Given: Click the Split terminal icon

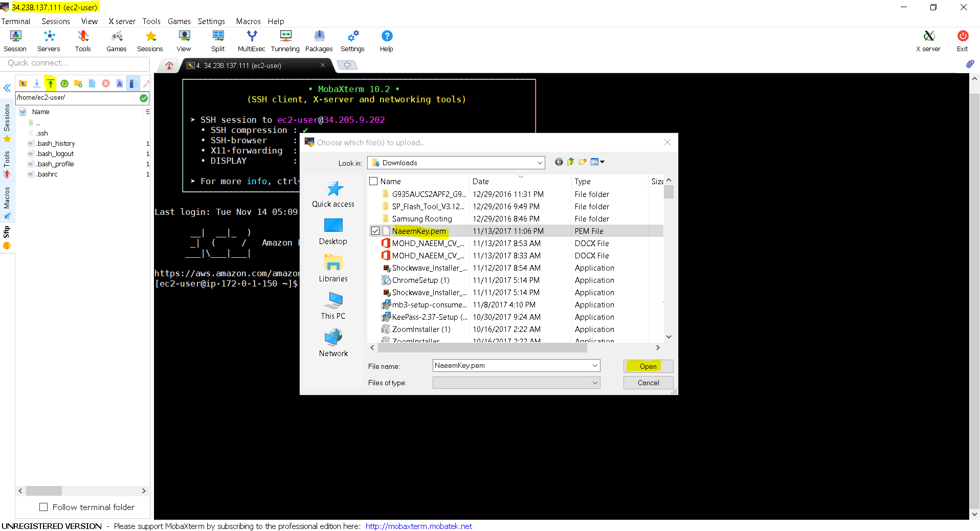Looking at the screenshot, I should click(x=218, y=41).
